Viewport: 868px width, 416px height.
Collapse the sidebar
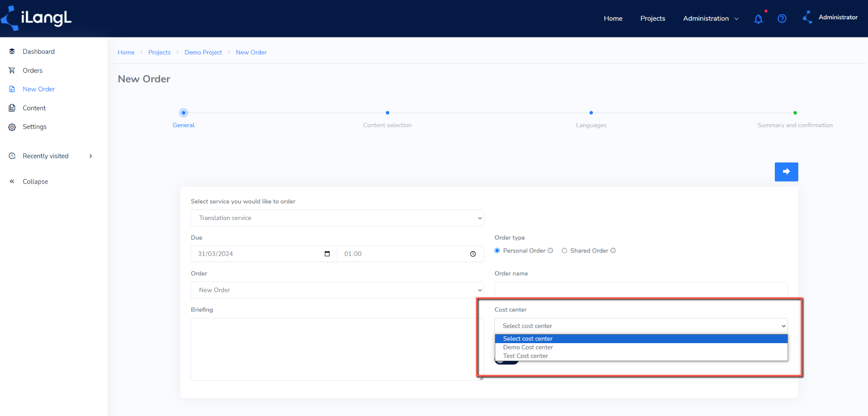point(35,181)
